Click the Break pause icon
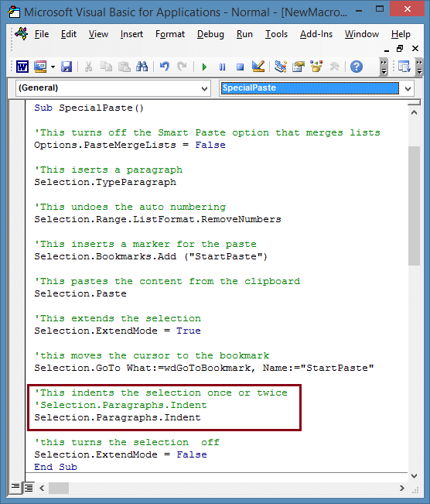 pos(222,67)
